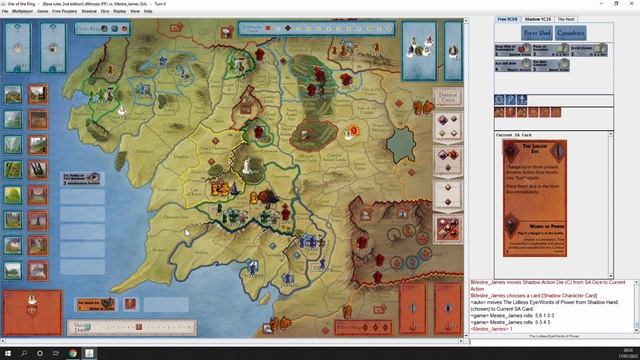Click the second pale-blue card deck at the map's top left
Viewport: 640px width, 360px height.
[x=53, y=48]
